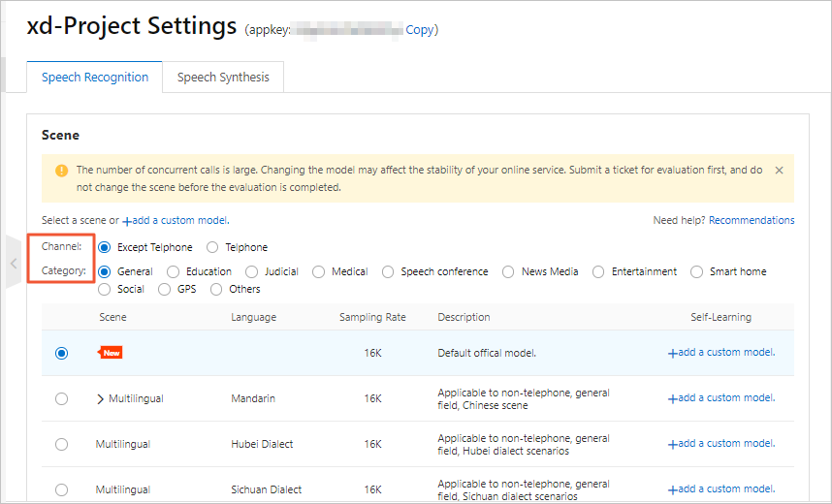The width and height of the screenshot is (832, 504).
Task: Choose the News Media category
Action: 508,271
